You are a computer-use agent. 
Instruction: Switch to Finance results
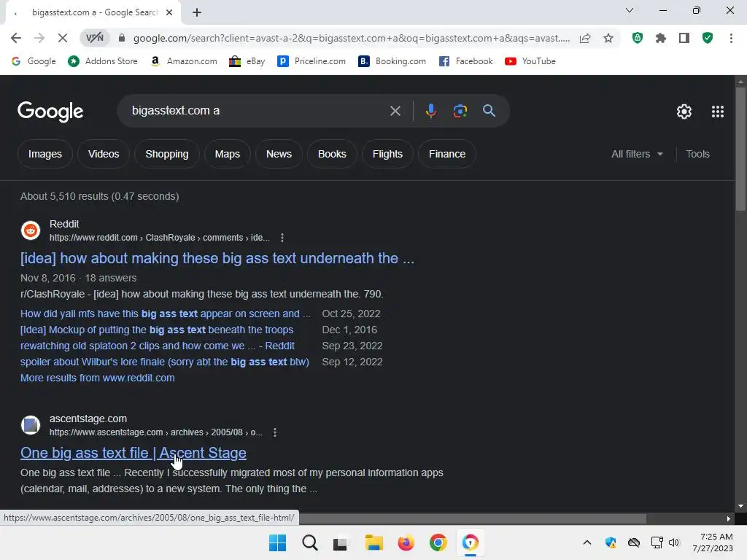[x=447, y=154]
